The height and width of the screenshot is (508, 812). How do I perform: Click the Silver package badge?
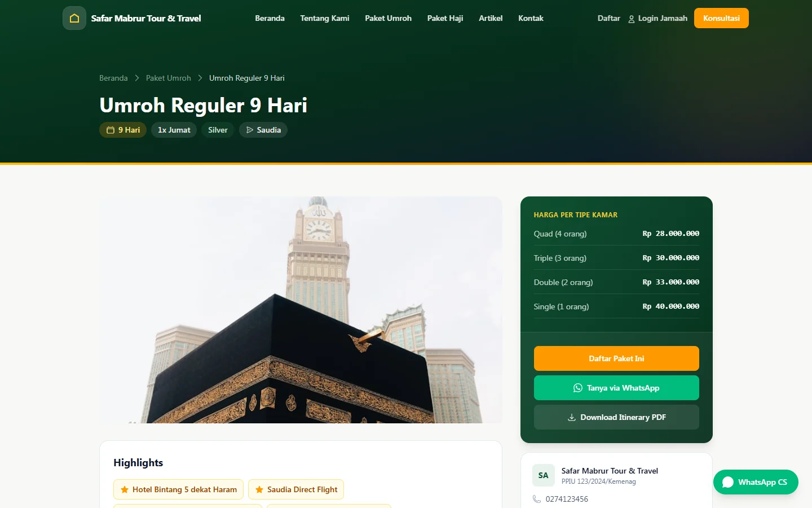(218, 130)
